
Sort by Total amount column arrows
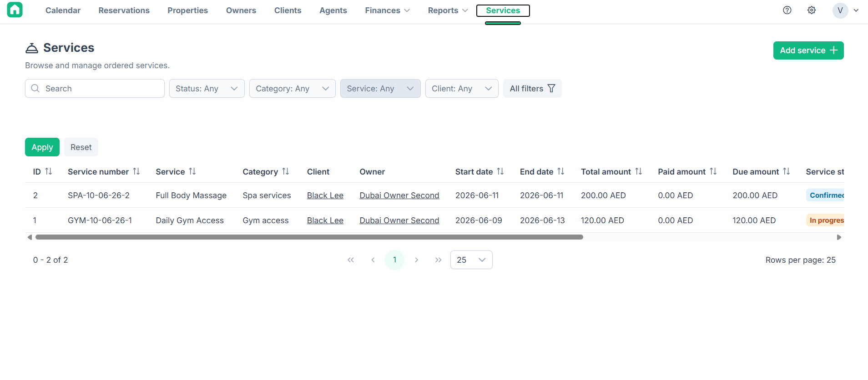tap(639, 171)
